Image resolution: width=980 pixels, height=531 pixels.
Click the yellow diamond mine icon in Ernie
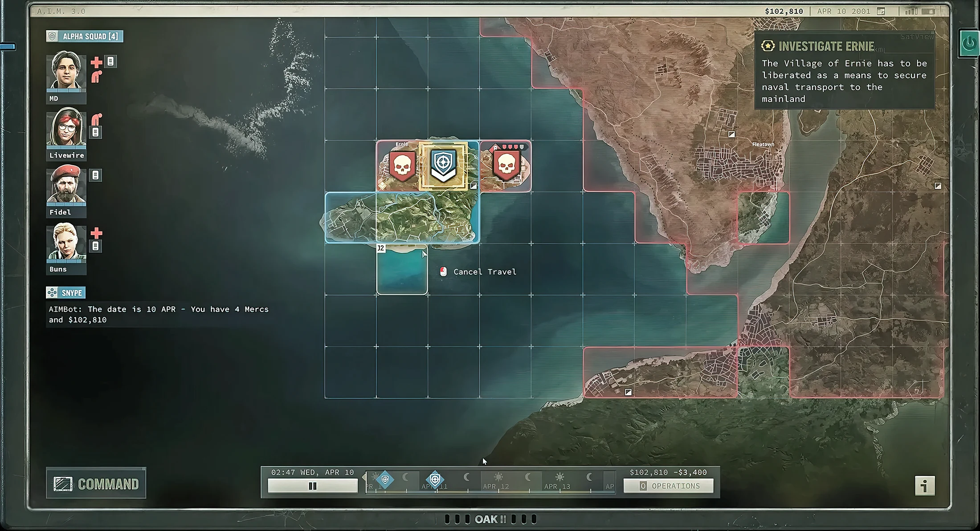(x=383, y=186)
